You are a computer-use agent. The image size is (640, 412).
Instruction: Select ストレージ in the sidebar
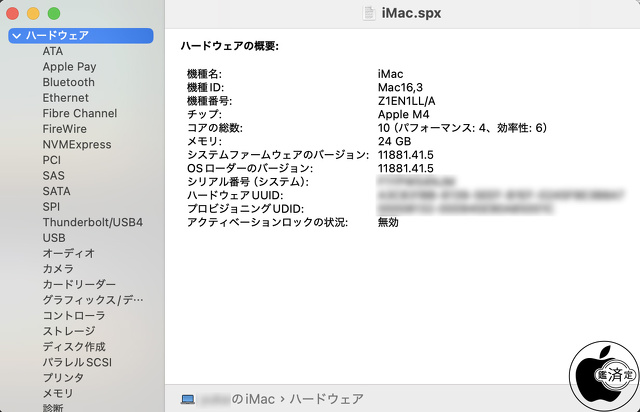(68, 331)
